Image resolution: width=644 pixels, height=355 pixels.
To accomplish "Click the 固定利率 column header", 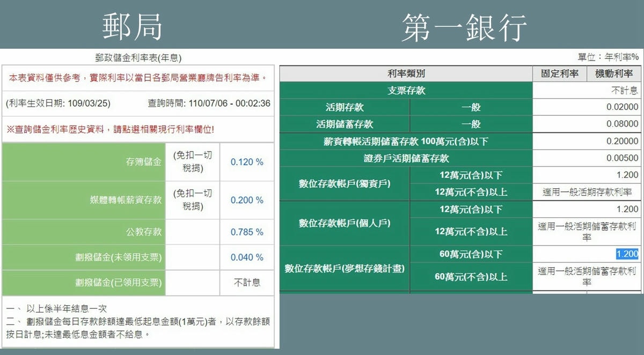I will point(560,74).
